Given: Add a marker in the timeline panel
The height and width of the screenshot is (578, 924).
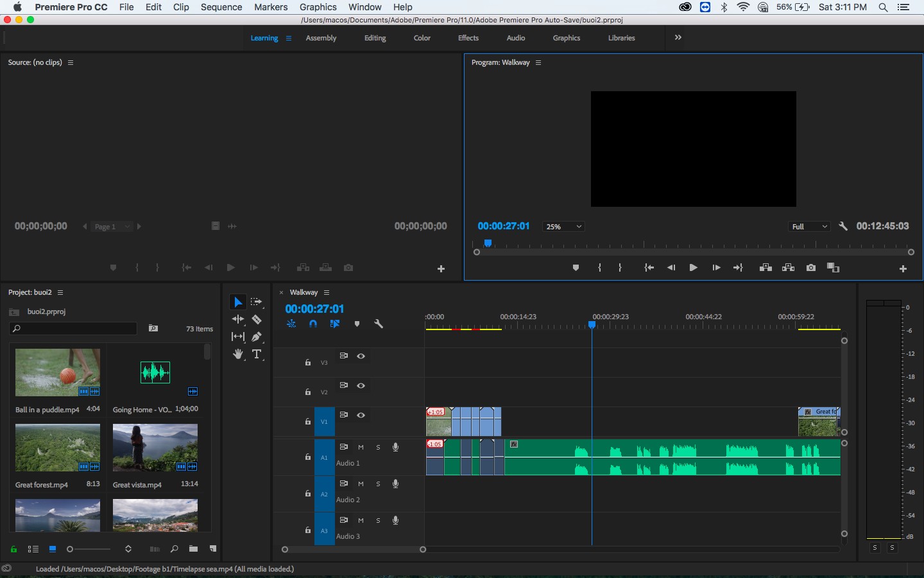Looking at the screenshot, I should (357, 324).
